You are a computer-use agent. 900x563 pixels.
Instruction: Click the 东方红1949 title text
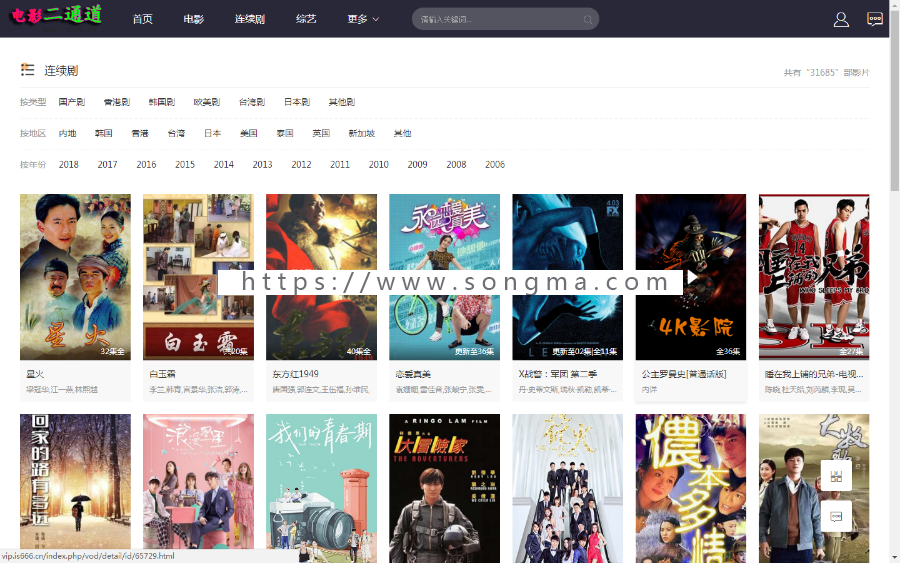(295, 374)
